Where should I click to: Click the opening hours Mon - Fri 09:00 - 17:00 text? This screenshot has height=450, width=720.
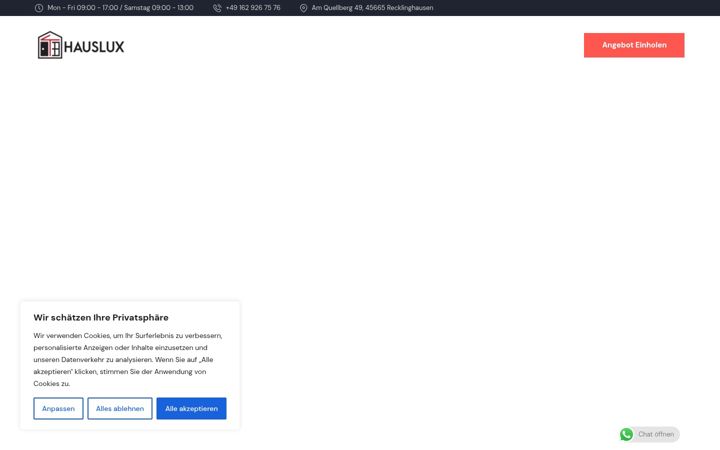click(x=120, y=8)
